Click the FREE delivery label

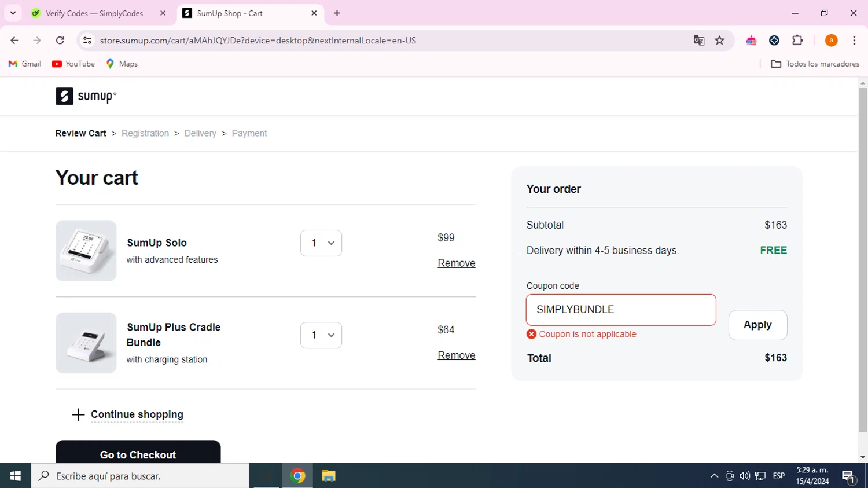click(x=774, y=250)
